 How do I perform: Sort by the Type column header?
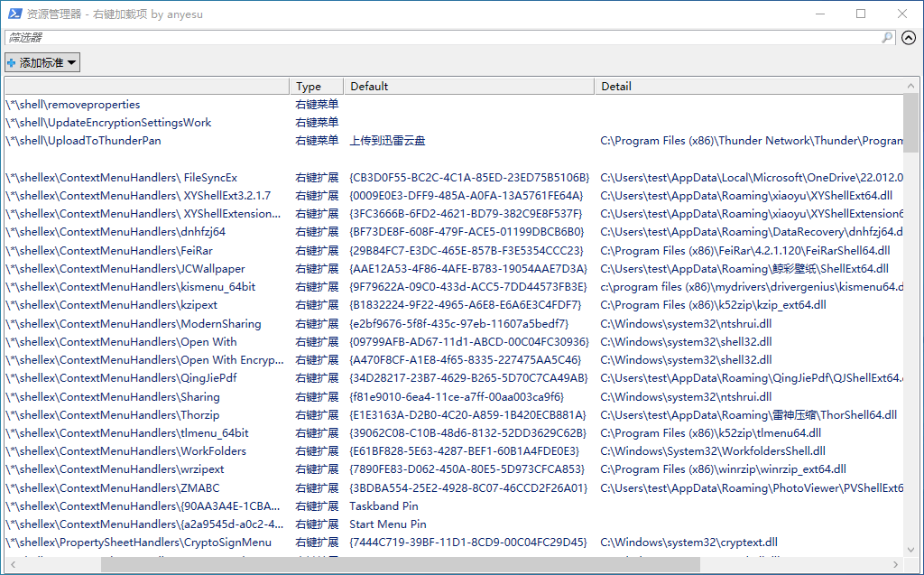pos(317,86)
